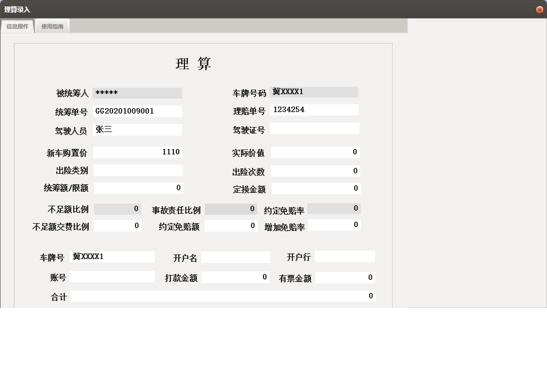This screenshot has width=547, height=392.
Task: Select the 打款金额 field
Action: click(x=236, y=276)
